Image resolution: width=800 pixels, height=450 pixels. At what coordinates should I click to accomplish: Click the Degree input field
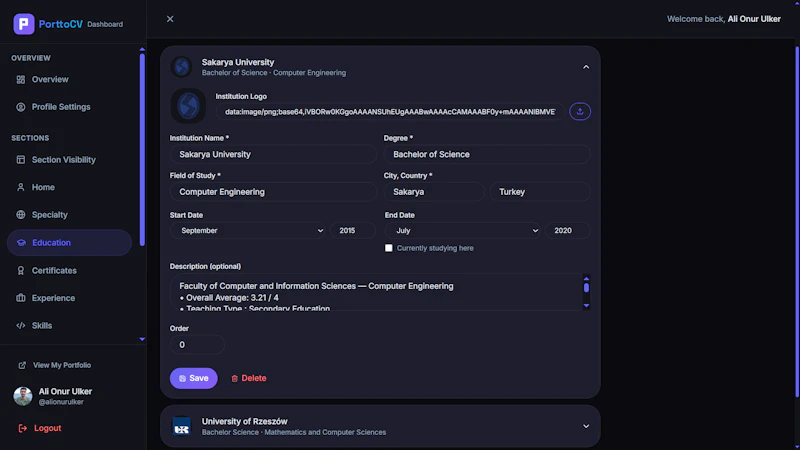coord(487,154)
